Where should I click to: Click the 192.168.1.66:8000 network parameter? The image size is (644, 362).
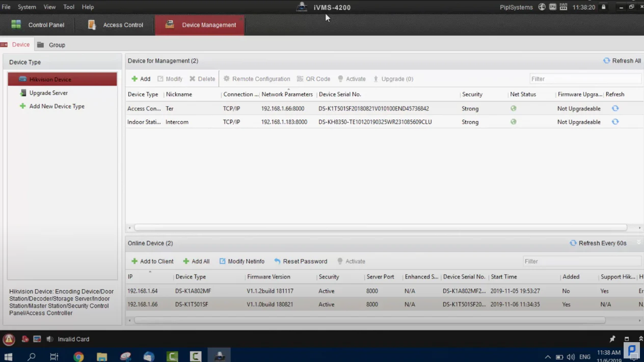[x=283, y=108]
